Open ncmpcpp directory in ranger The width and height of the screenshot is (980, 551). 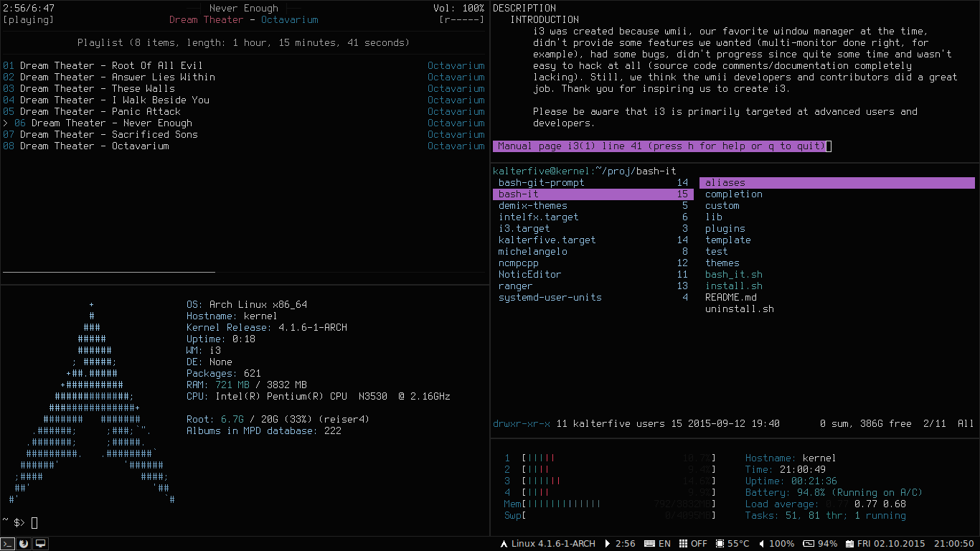(593, 263)
